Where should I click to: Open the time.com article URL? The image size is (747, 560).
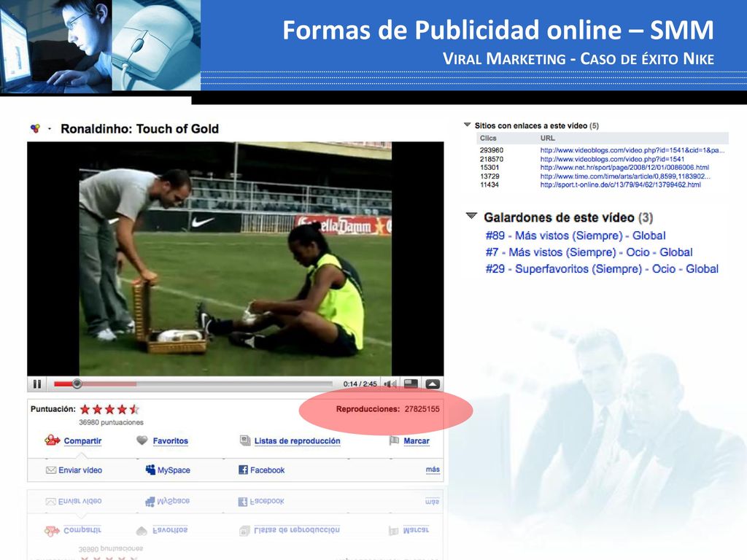[625, 176]
